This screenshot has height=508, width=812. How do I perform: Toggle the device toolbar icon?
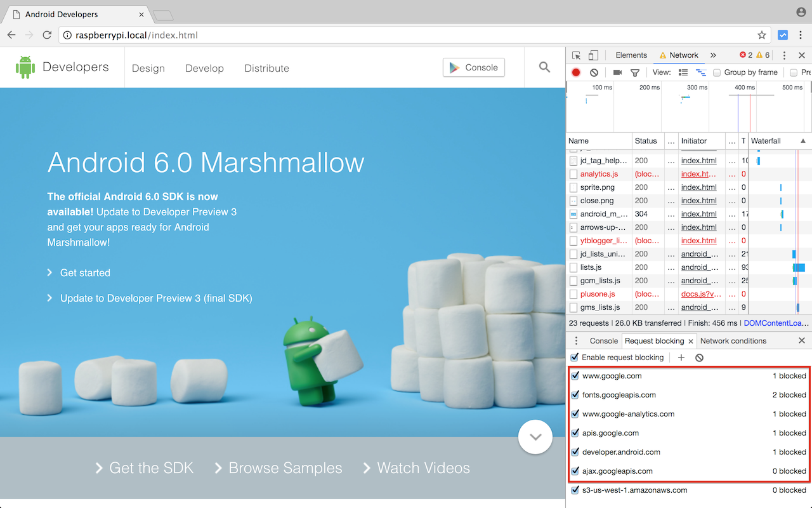(x=593, y=55)
